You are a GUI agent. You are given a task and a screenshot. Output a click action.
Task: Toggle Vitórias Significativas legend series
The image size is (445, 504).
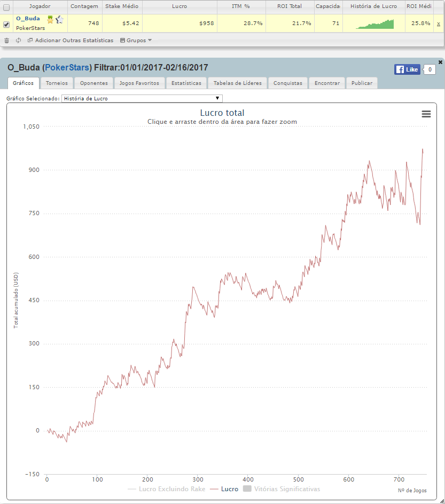coord(282,489)
